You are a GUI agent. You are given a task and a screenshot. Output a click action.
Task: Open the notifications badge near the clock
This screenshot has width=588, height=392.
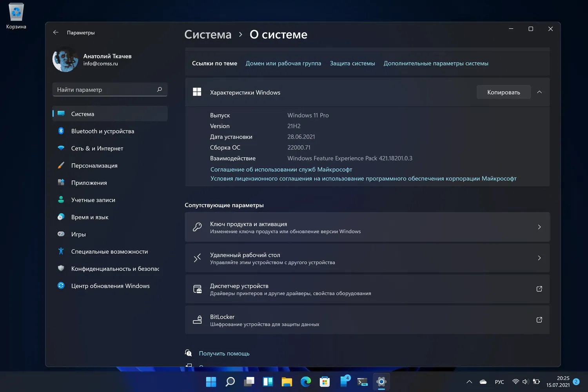tap(575, 381)
